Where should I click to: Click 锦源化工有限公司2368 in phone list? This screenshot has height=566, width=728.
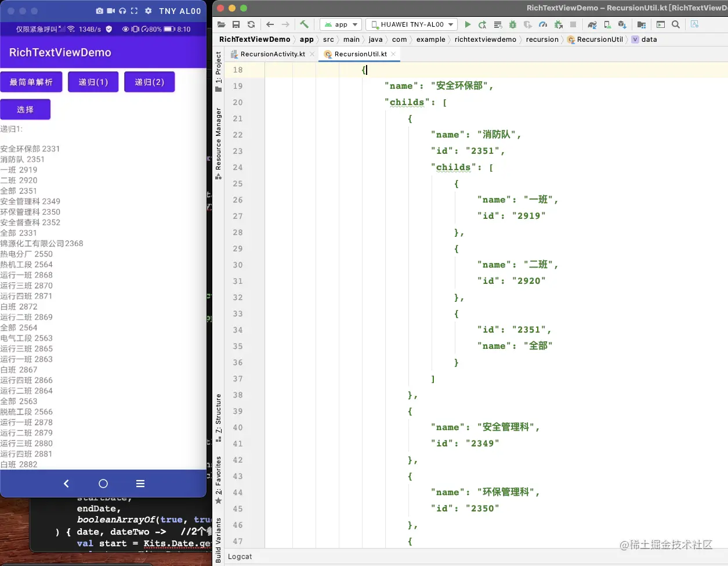coord(42,243)
